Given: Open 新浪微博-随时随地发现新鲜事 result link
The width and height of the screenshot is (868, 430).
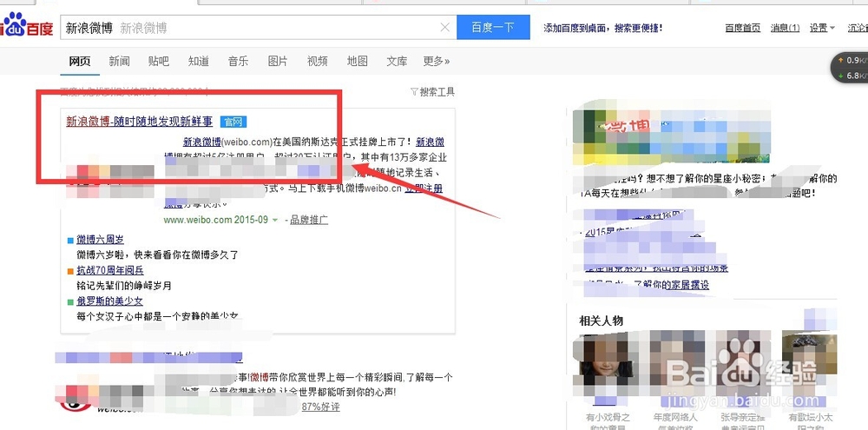Looking at the screenshot, I should tap(139, 122).
